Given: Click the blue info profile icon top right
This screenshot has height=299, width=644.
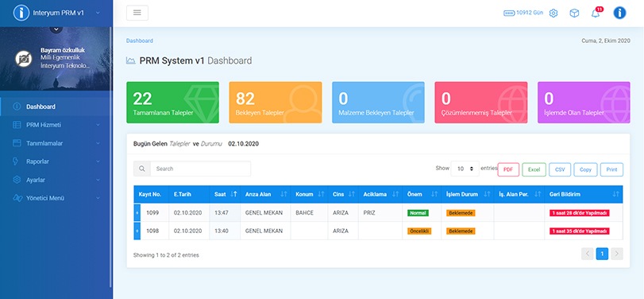Looking at the screenshot, I should (x=619, y=13).
